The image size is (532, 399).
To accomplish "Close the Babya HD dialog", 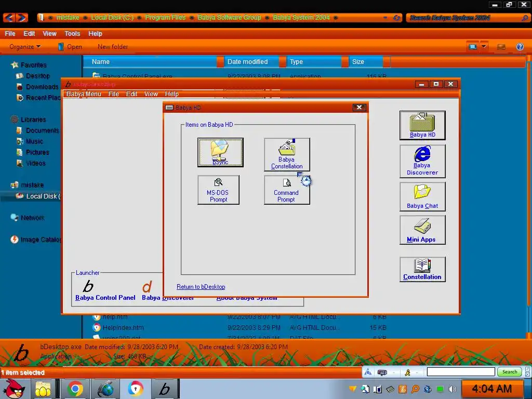I will click(x=359, y=108).
